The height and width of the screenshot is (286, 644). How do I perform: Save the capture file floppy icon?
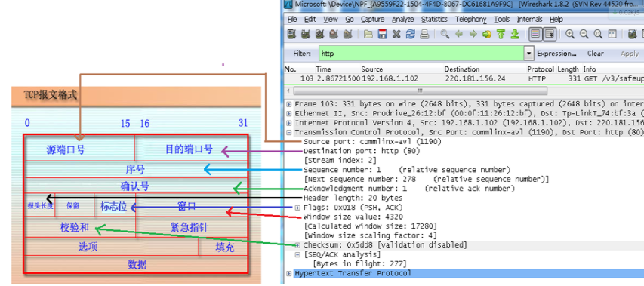pyautogui.click(x=382, y=35)
